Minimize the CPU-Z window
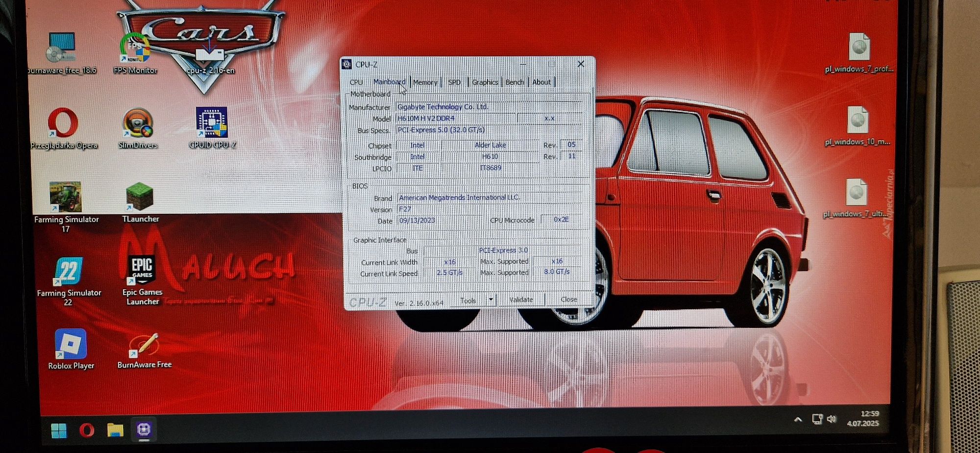The height and width of the screenshot is (453, 980). (x=523, y=64)
